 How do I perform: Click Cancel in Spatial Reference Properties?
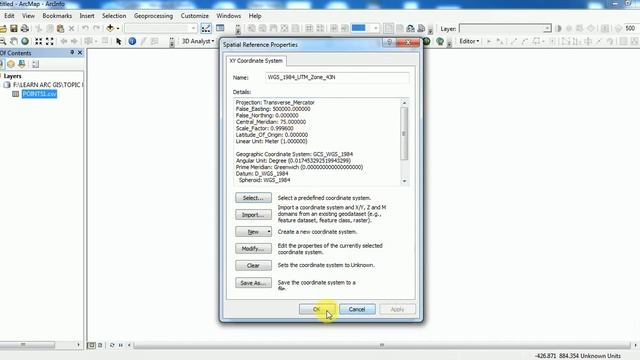(357, 309)
